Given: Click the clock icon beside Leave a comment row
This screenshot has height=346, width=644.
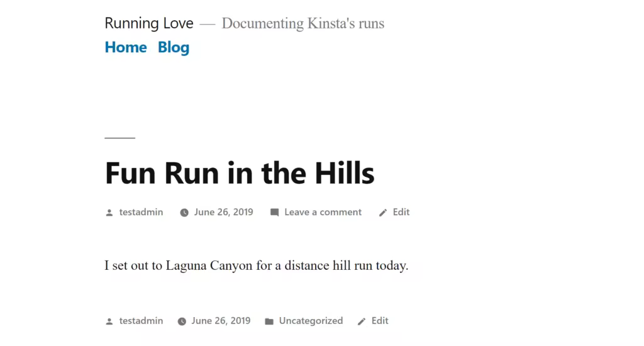Looking at the screenshot, I should coord(184,213).
